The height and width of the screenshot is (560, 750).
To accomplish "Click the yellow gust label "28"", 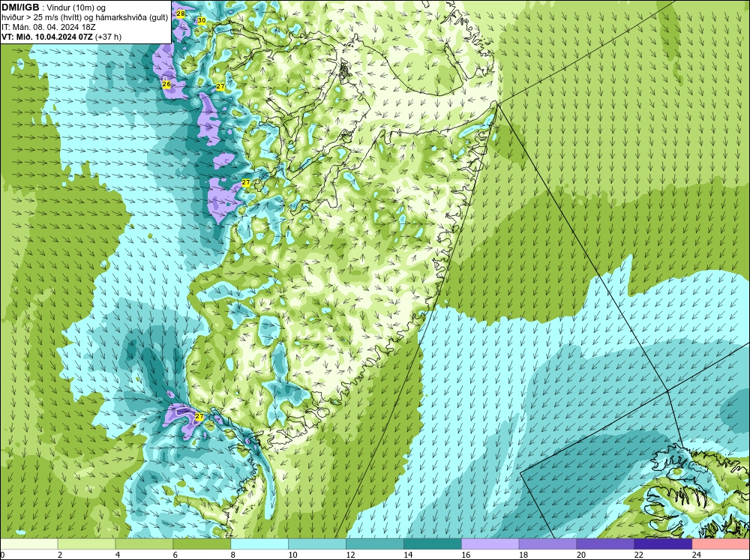I will 180,13.
